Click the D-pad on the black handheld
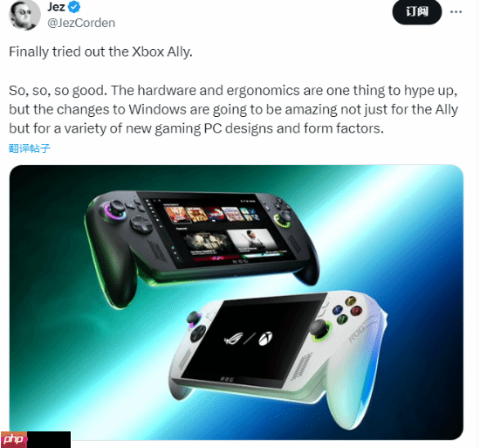This screenshot has height=448, width=480. click(141, 224)
